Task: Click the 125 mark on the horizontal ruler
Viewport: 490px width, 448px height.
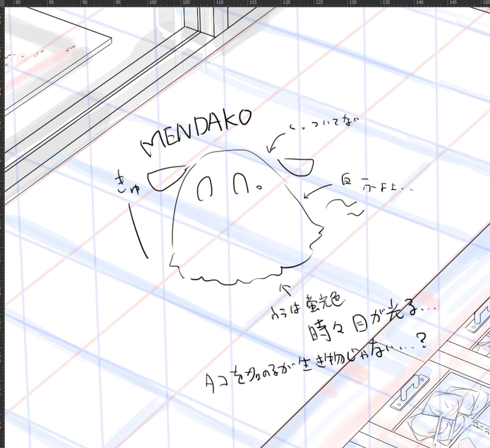Action: pyautogui.click(x=319, y=2)
